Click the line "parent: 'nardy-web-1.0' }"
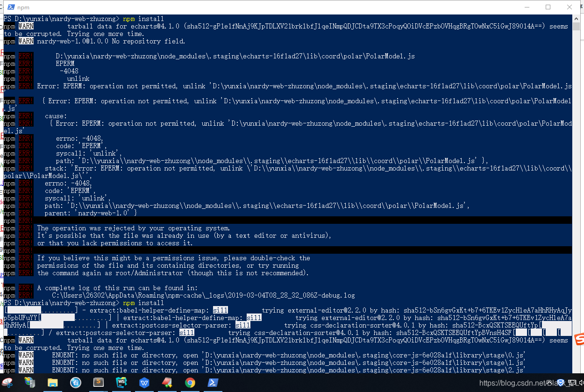Viewport: 584px width, 392px height. pyautogui.click(x=91, y=213)
